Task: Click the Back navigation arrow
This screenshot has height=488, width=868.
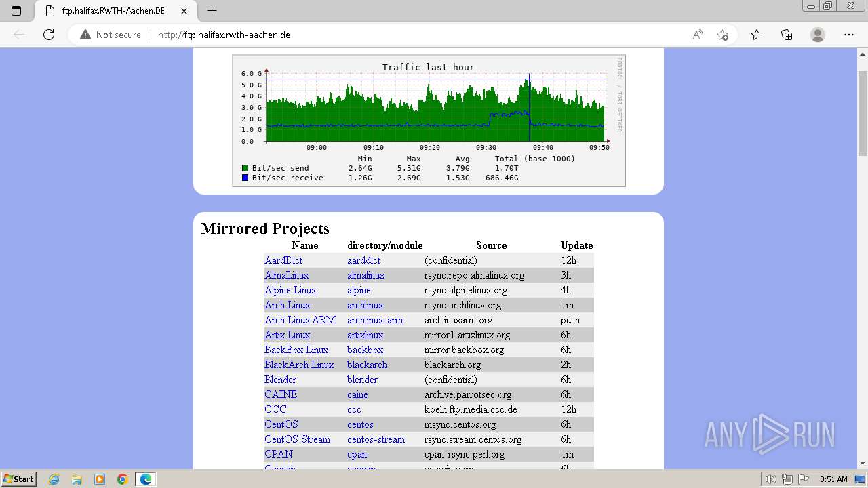Action: click(19, 35)
